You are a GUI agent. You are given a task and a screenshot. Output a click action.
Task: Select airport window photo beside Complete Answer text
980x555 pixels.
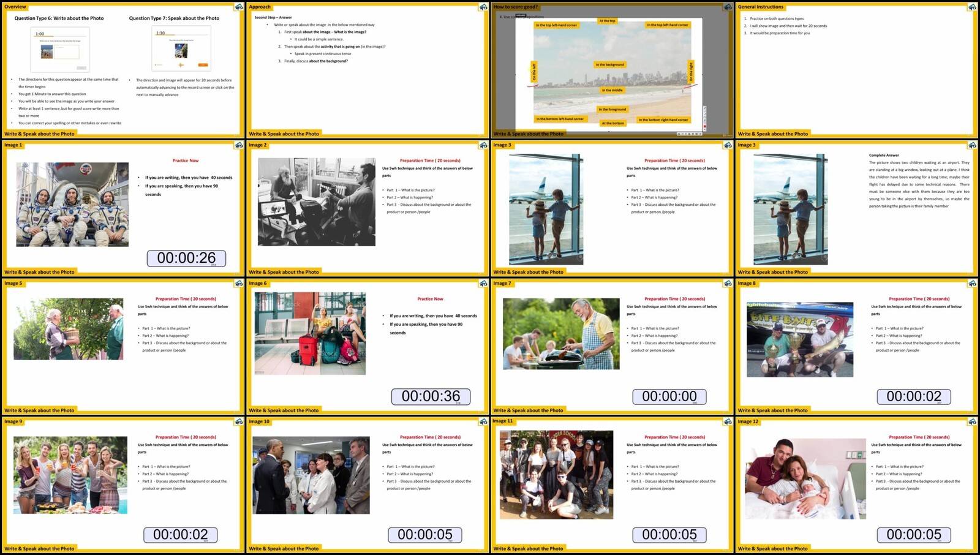pyautogui.click(x=790, y=210)
